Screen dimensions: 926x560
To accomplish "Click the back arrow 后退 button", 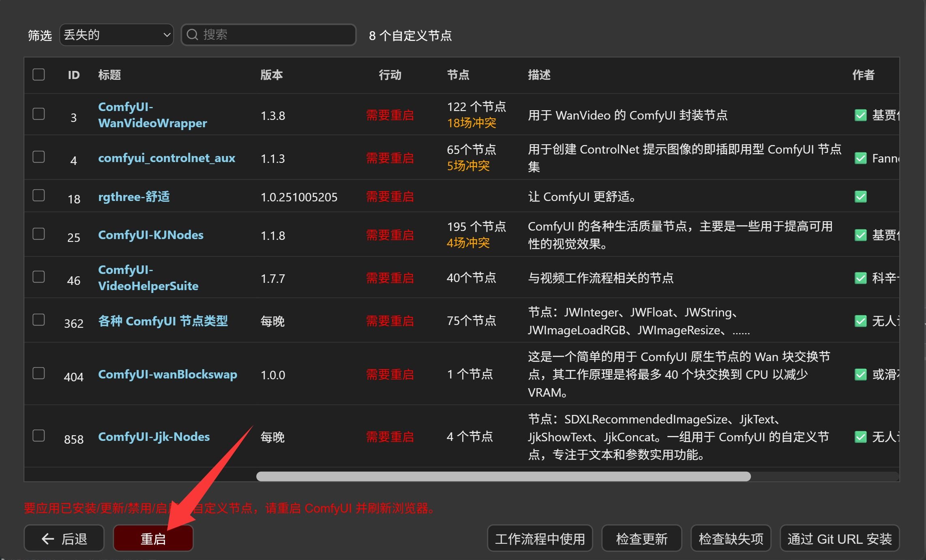I will 64,539.
